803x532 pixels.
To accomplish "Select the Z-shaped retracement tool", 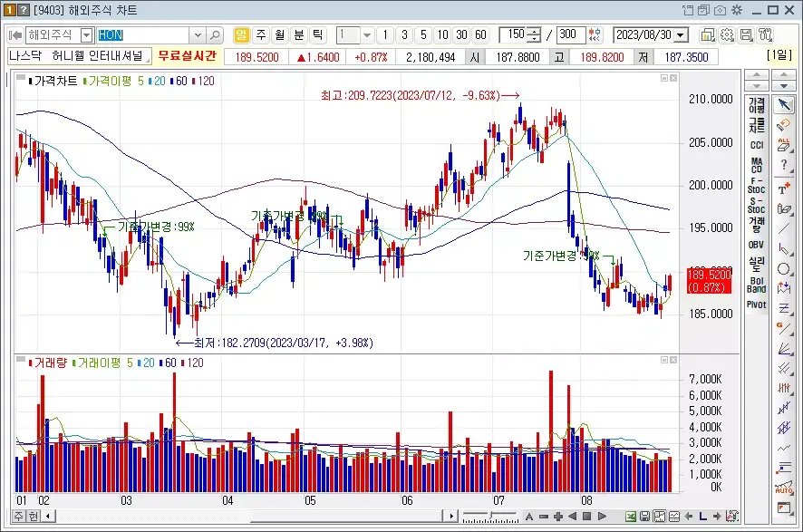I will 784,308.
